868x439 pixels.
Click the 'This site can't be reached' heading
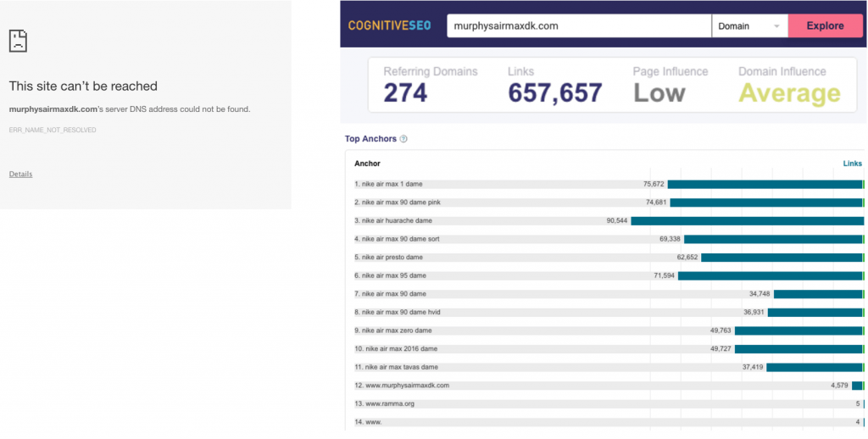pos(83,86)
